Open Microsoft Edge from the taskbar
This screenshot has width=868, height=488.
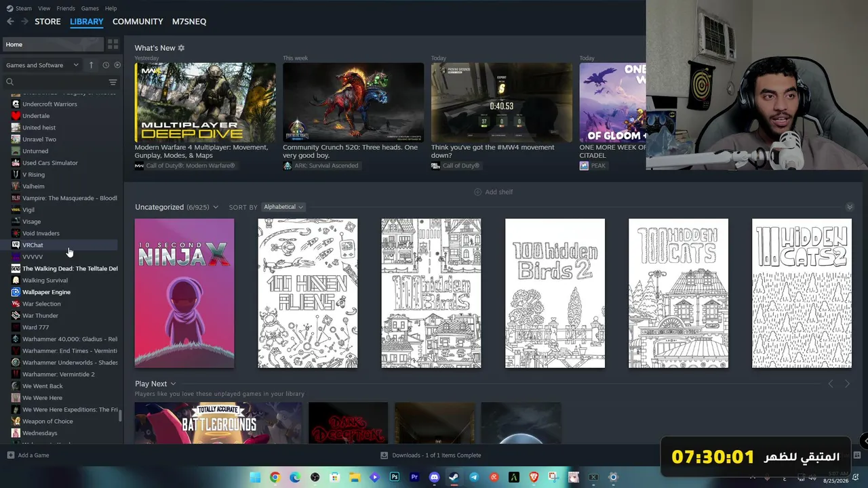(295, 477)
